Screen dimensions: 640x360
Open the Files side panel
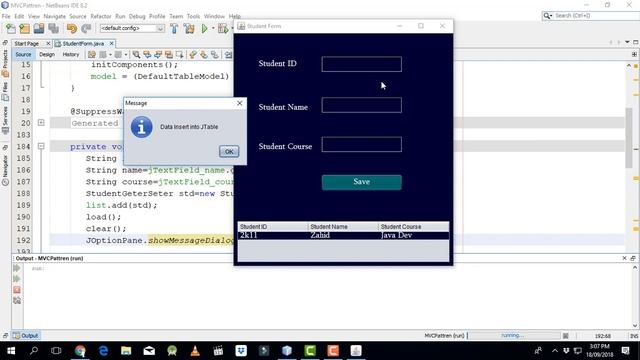pyautogui.click(x=5, y=91)
